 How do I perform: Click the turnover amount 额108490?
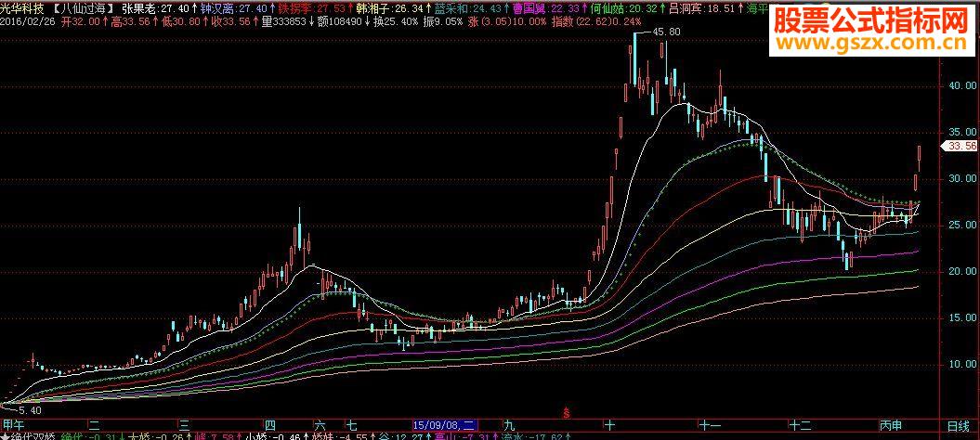tap(339, 22)
